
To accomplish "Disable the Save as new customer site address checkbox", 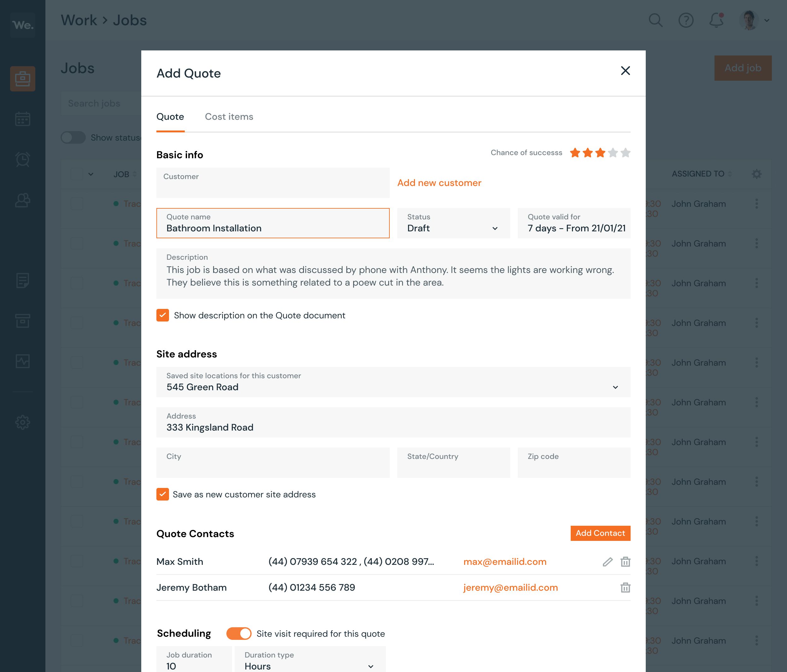I will click(163, 494).
